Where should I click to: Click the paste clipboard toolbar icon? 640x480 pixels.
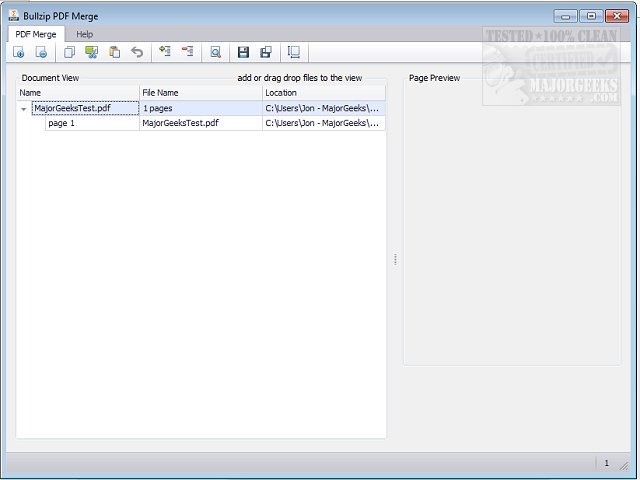coord(115,52)
